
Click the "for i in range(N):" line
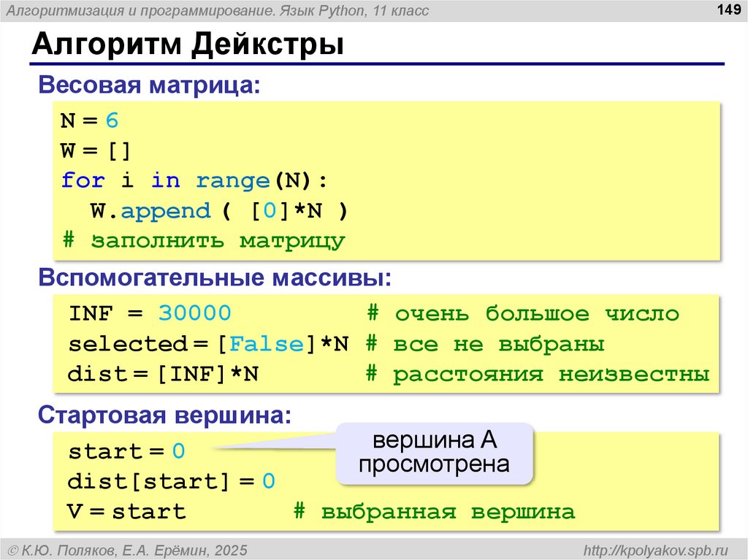point(196,180)
